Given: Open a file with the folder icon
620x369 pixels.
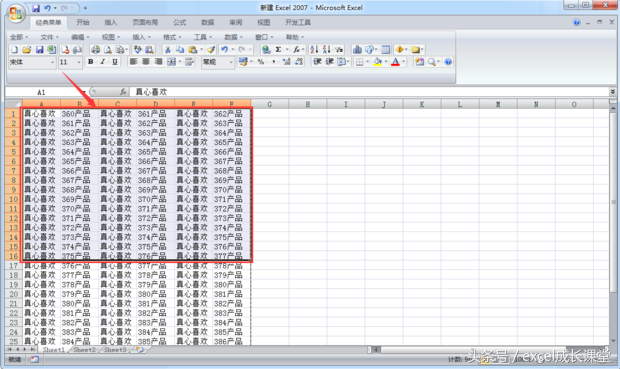Looking at the screenshot, I should pyautogui.click(x=27, y=49).
